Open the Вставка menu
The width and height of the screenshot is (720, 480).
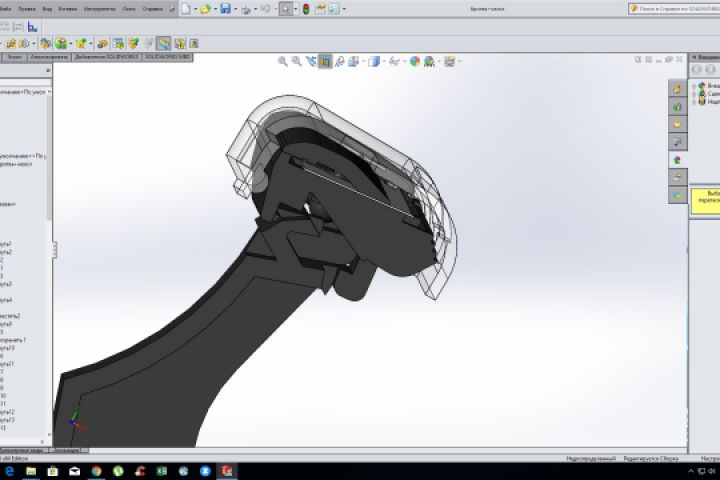coord(68,9)
